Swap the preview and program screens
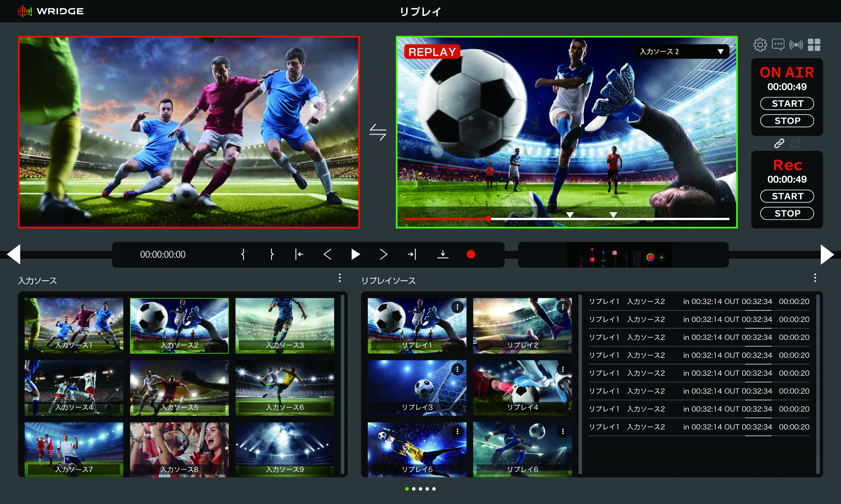841x504 pixels. [378, 132]
